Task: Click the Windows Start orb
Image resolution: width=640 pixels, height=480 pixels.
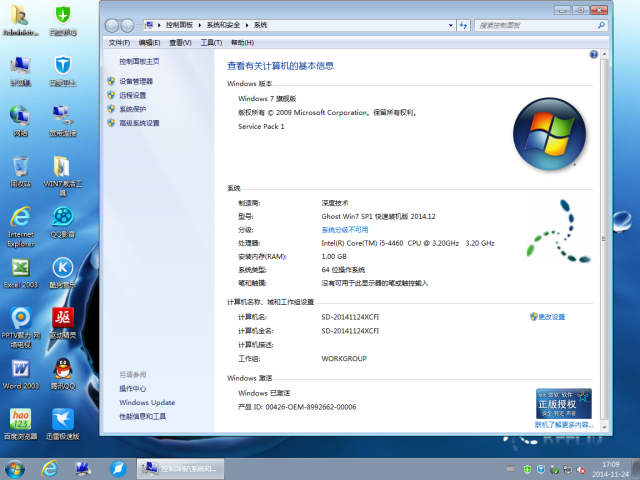Action: [15, 469]
